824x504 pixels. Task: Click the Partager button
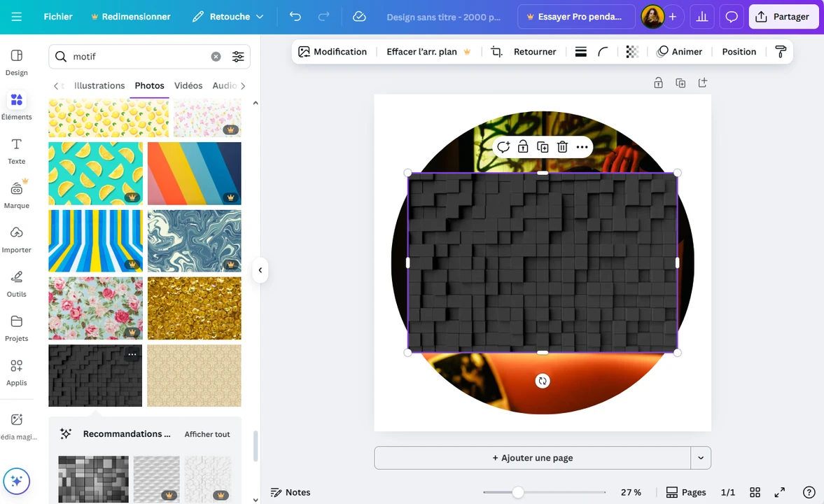783,17
